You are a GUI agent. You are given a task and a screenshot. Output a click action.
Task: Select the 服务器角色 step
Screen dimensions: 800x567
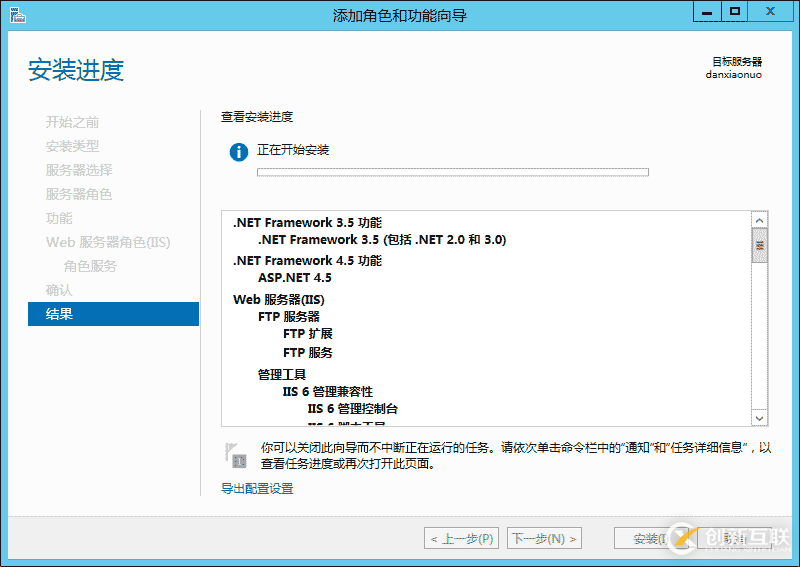pos(79,194)
